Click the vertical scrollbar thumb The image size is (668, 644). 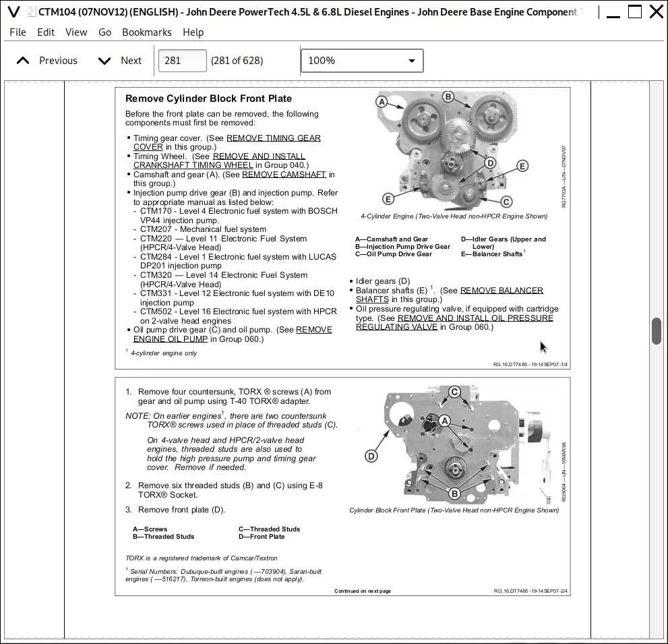pyautogui.click(x=656, y=330)
